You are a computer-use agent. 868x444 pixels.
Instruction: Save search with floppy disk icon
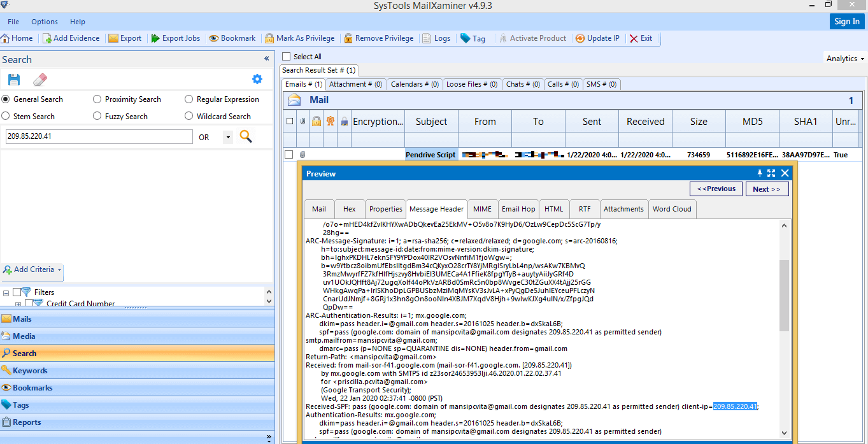pyautogui.click(x=14, y=80)
